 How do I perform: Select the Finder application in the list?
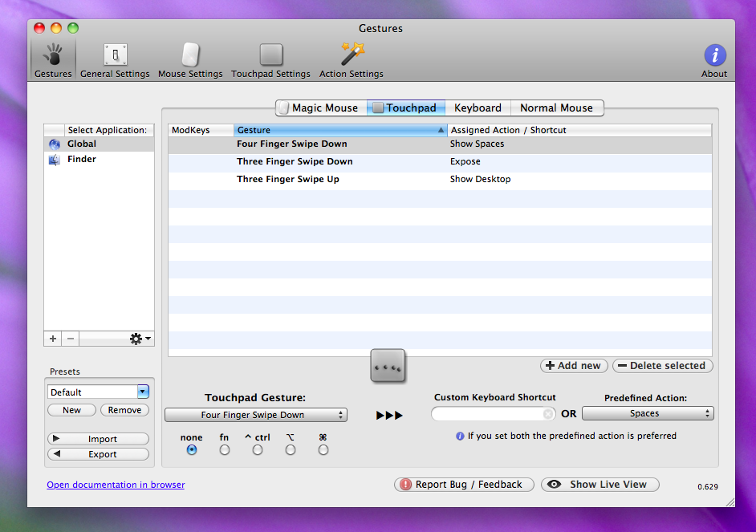point(81,160)
